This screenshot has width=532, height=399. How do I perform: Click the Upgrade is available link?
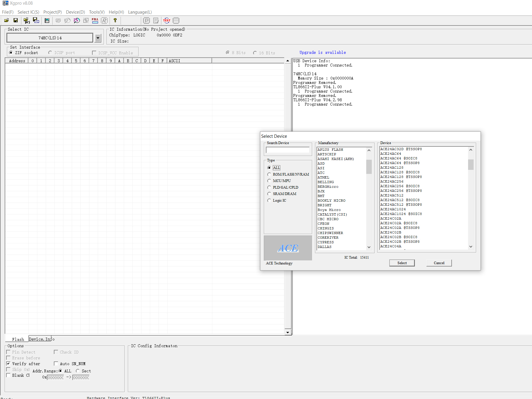pyautogui.click(x=323, y=52)
